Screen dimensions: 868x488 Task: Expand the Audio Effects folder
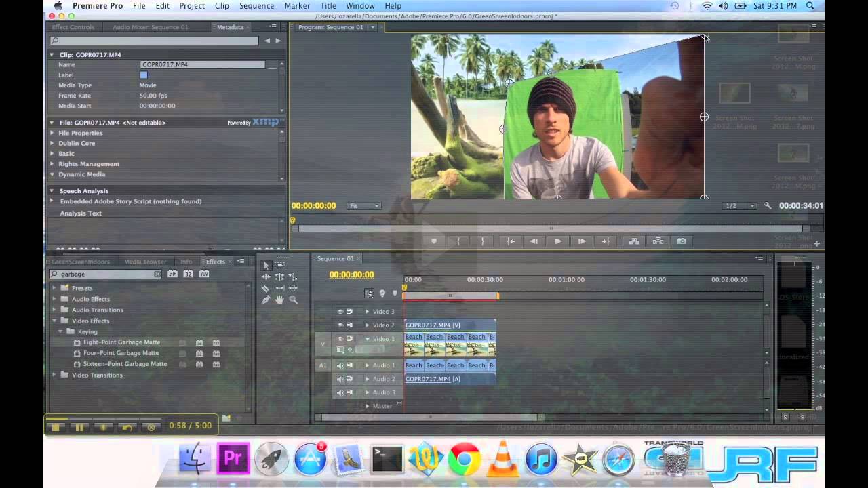coord(55,299)
